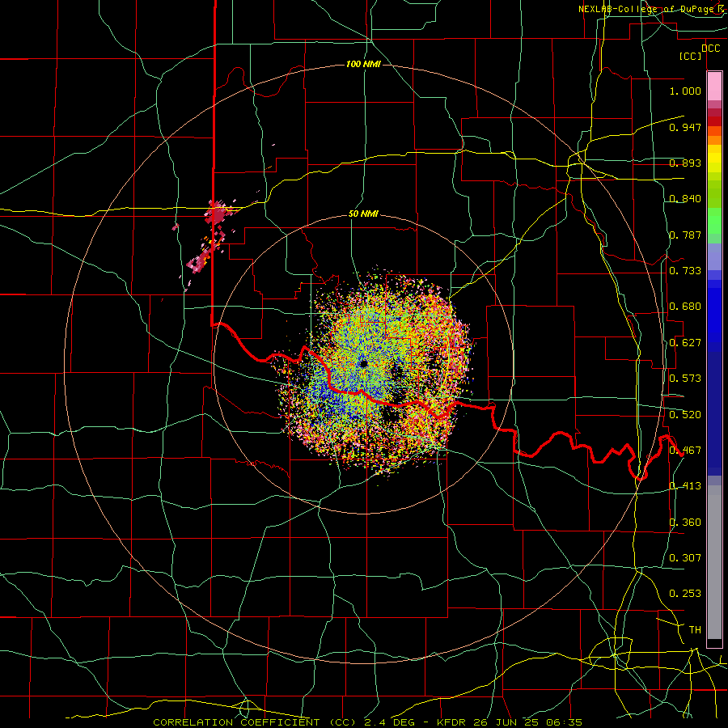Click the 1.000 value on the color scale
728x728 pixels.
pos(685,91)
